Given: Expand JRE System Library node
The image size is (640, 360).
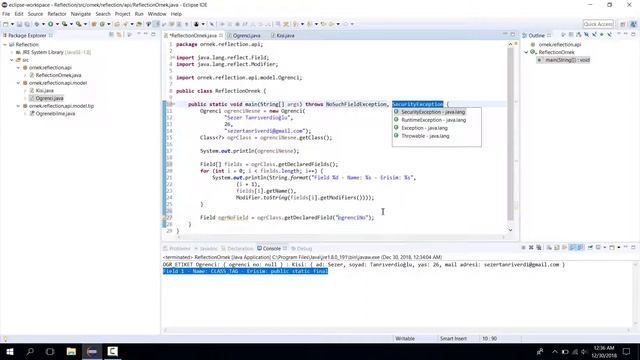Looking at the screenshot, I should (12, 52).
